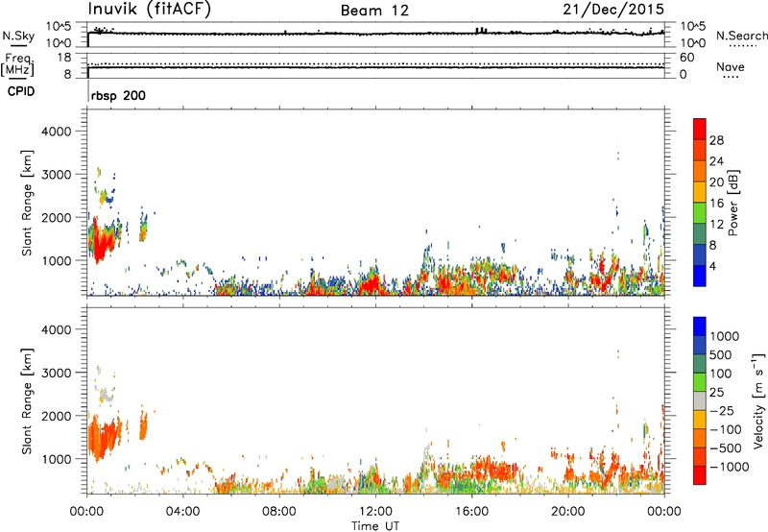Click the '-1000' tick on Velocity colorbar
Image resolution: width=768 pixels, height=532 pixels.
click(x=730, y=467)
